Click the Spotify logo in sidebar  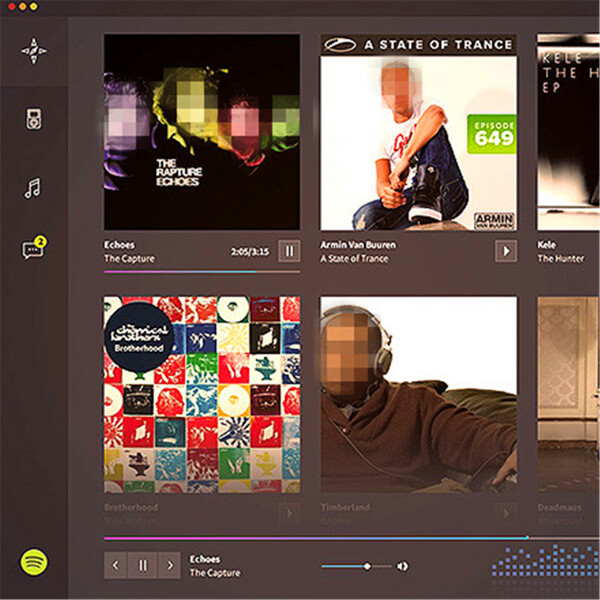(x=34, y=562)
